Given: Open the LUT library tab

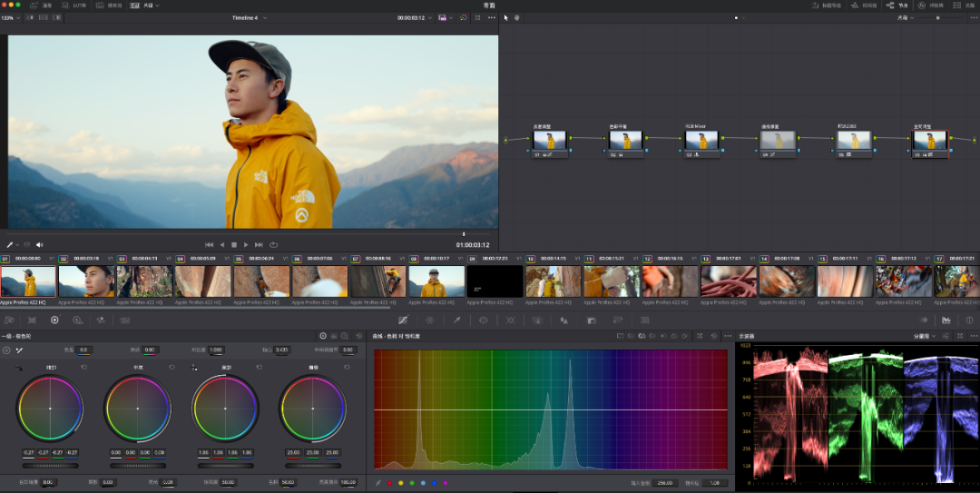Looking at the screenshot, I should click(x=74, y=5).
